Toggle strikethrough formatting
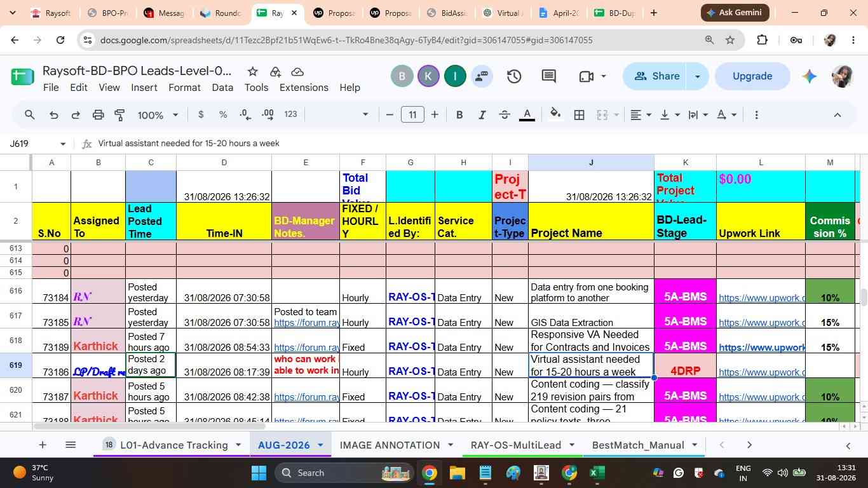The height and width of the screenshot is (488, 868). [x=505, y=115]
